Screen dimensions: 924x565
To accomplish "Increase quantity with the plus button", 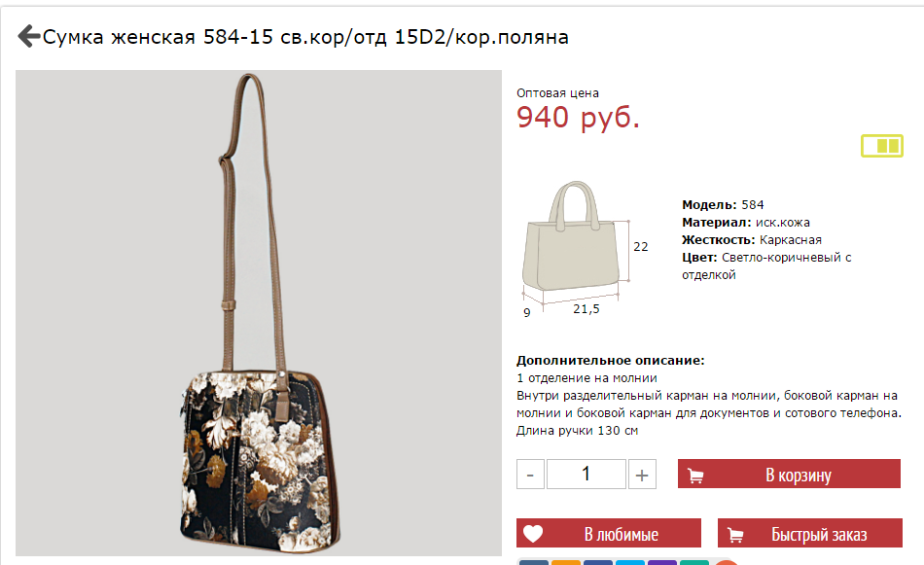I will click(x=642, y=475).
